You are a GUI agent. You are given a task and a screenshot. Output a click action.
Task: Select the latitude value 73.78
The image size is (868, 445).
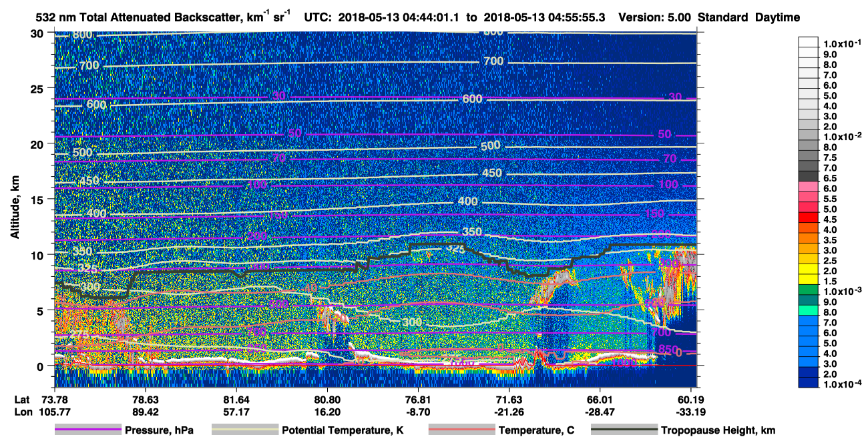(x=53, y=400)
